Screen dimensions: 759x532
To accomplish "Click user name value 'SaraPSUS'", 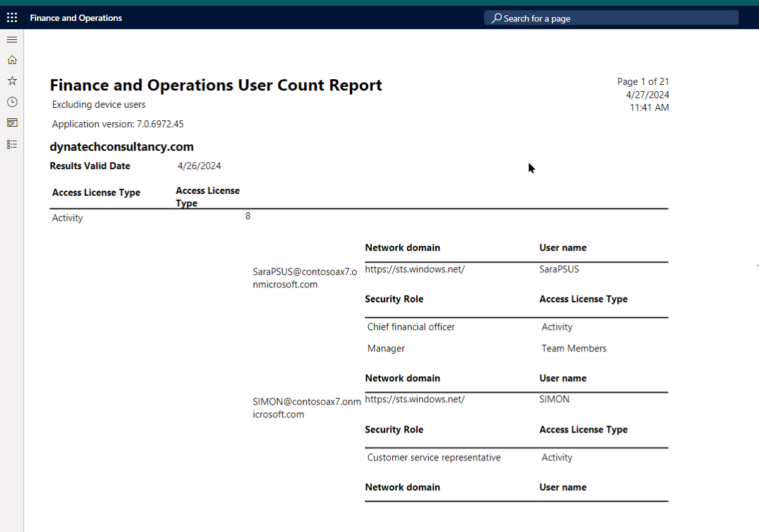I will click(559, 269).
